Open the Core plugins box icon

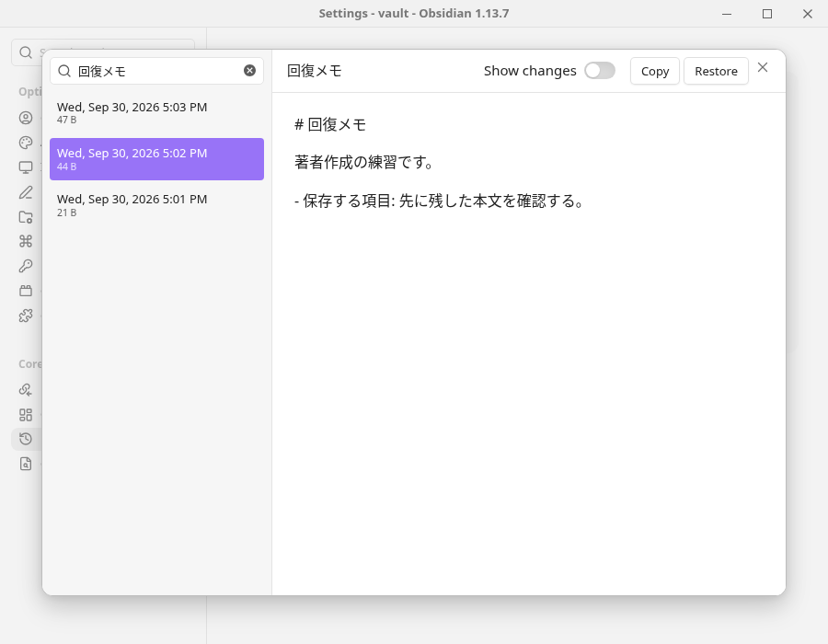click(26, 291)
